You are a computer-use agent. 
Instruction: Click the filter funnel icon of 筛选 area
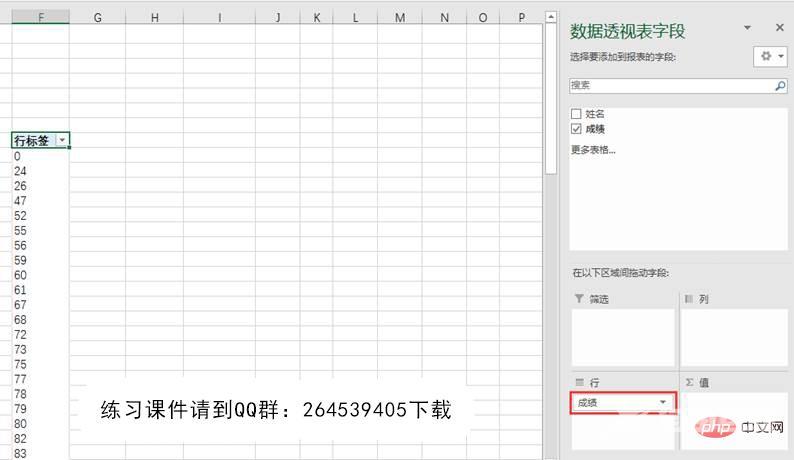click(579, 299)
